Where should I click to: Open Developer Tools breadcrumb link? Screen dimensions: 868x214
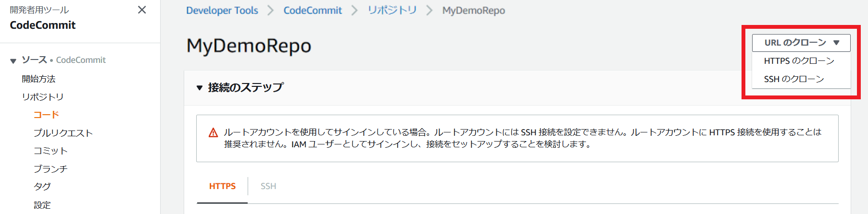222,11
